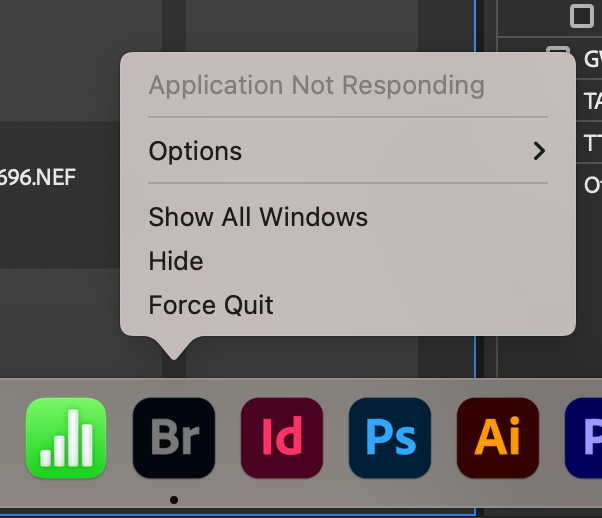
Task: Select Options in the Dock menu
Action: pyautogui.click(x=196, y=151)
